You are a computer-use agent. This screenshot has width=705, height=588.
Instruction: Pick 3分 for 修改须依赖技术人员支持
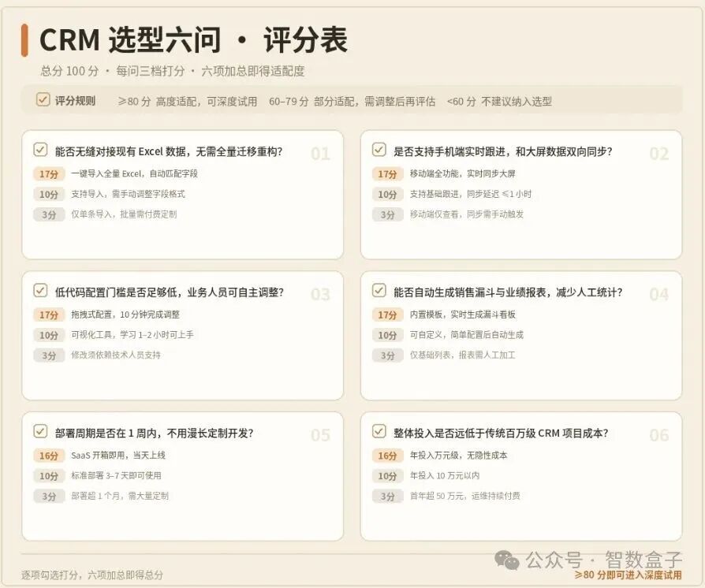[x=49, y=355]
